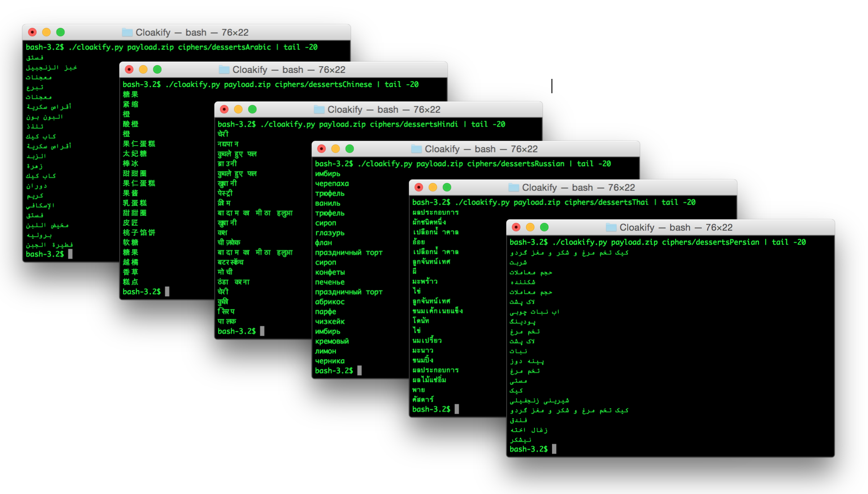Click folder icon in dessertsArabic terminal title bar
The image size is (868, 494).
click(127, 32)
